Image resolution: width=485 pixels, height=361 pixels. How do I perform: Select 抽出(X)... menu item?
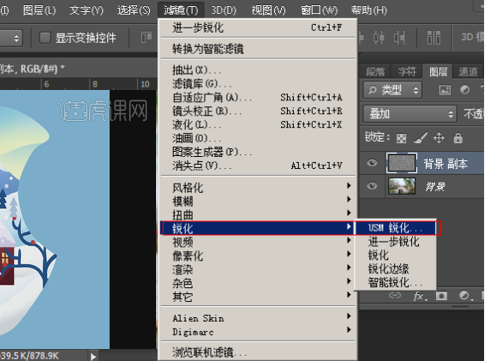(x=257, y=70)
